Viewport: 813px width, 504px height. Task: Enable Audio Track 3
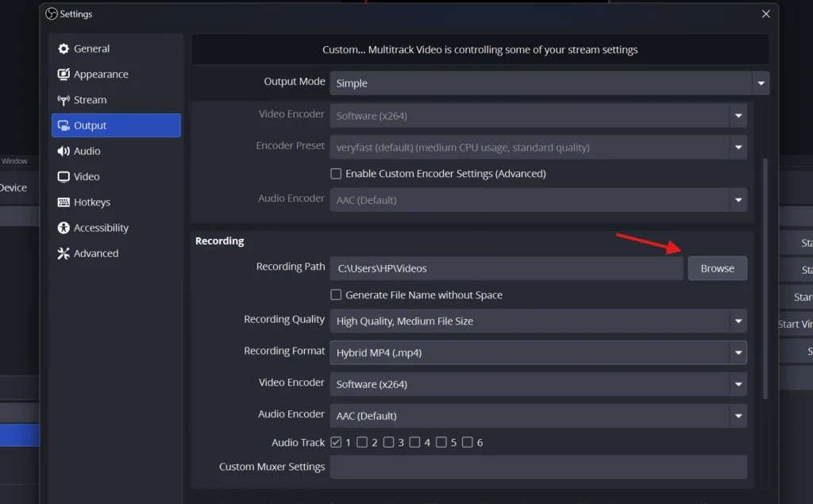tap(388, 442)
